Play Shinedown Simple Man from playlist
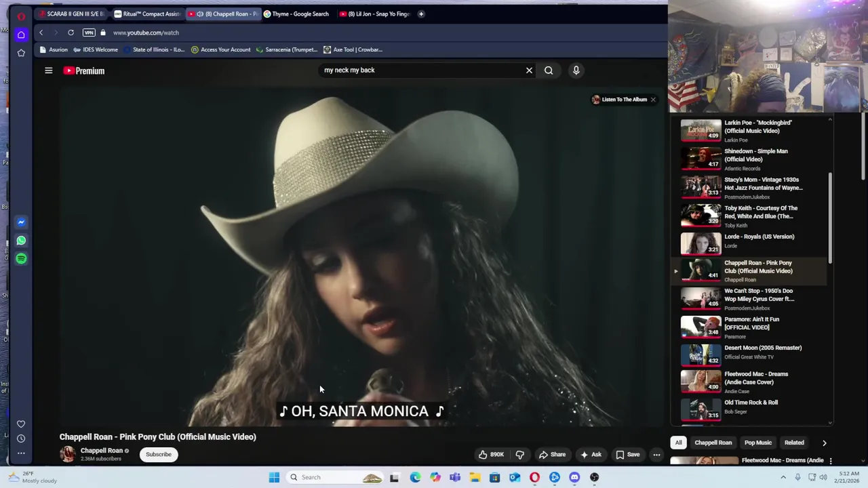Image resolution: width=868 pixels, height=488 pixels. click(x=749, y=159)
